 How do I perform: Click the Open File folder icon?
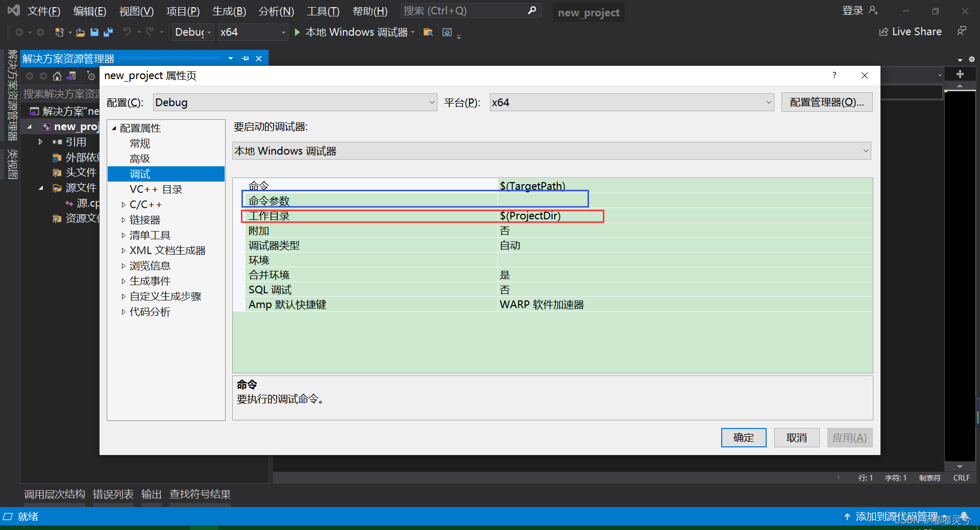(80, 32)
